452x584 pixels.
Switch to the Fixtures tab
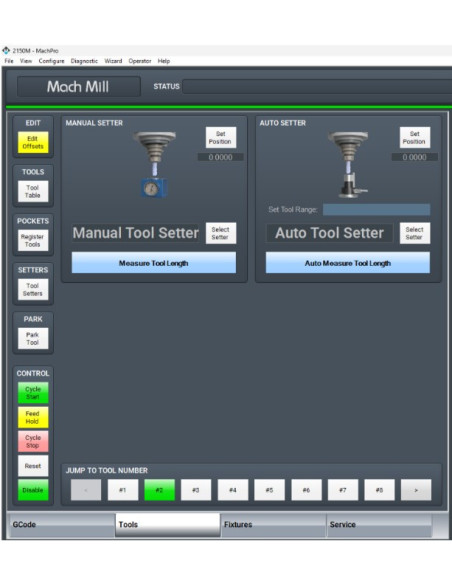click(274, 525)
